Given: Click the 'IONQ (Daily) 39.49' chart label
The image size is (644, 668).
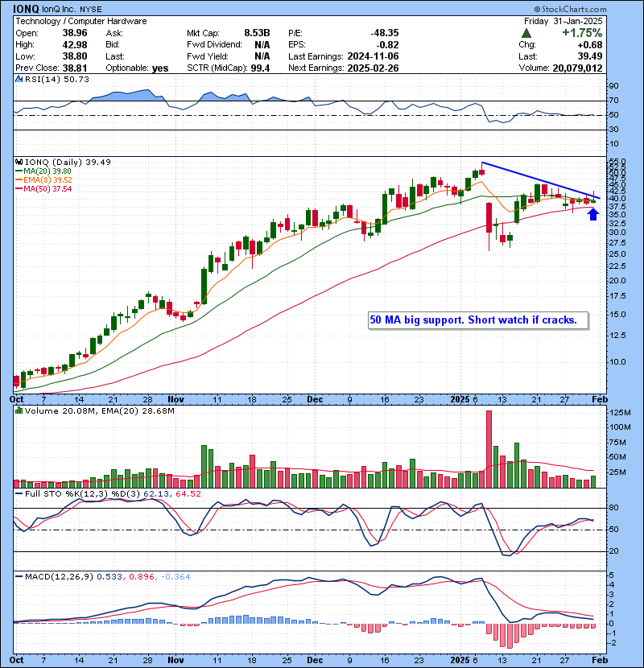Looking at the screenshot, I should [x=68, y=163].
